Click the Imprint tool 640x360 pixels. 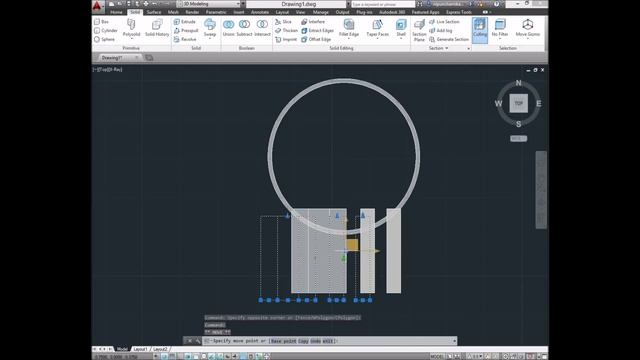click(286, 39)
